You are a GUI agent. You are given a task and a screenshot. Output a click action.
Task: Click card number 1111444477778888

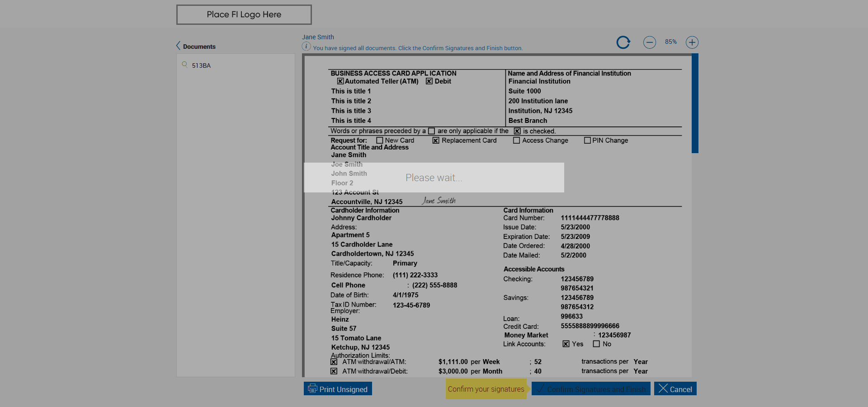coord(590,218)
